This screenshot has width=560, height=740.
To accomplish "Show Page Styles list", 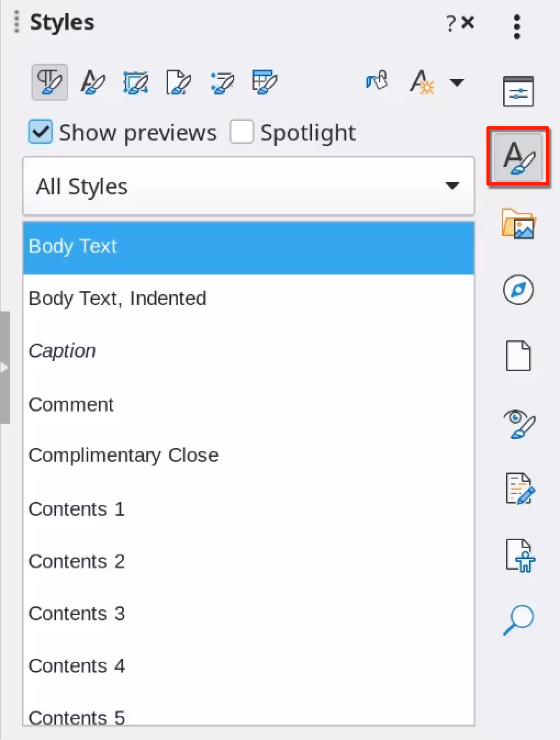I will coord(178,82).
